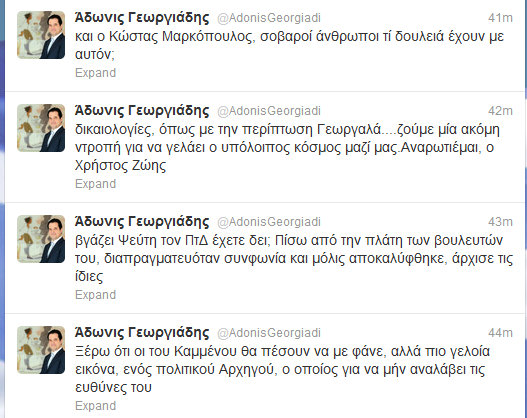
Task: Open the @AdonisGeorgiadi handle in the 41m tweet
Action: pyautogui.click(x=269, y=18)
